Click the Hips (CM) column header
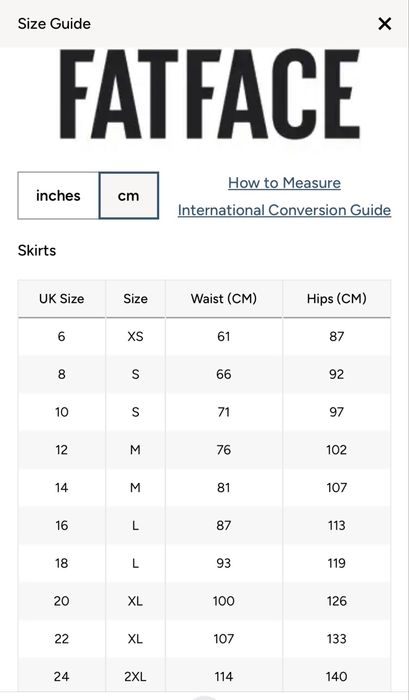 click(x=337, y=299)
